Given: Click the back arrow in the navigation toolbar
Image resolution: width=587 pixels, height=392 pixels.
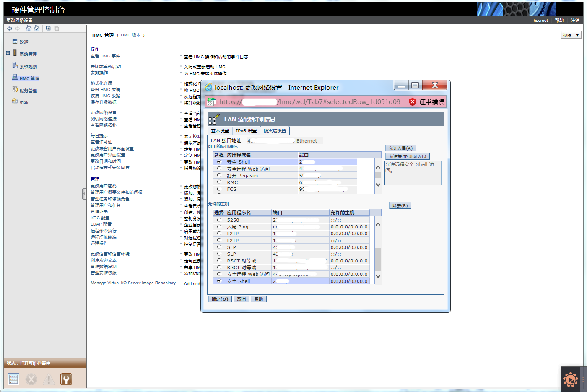Looking at the screenshot, I should coord(10,29).
